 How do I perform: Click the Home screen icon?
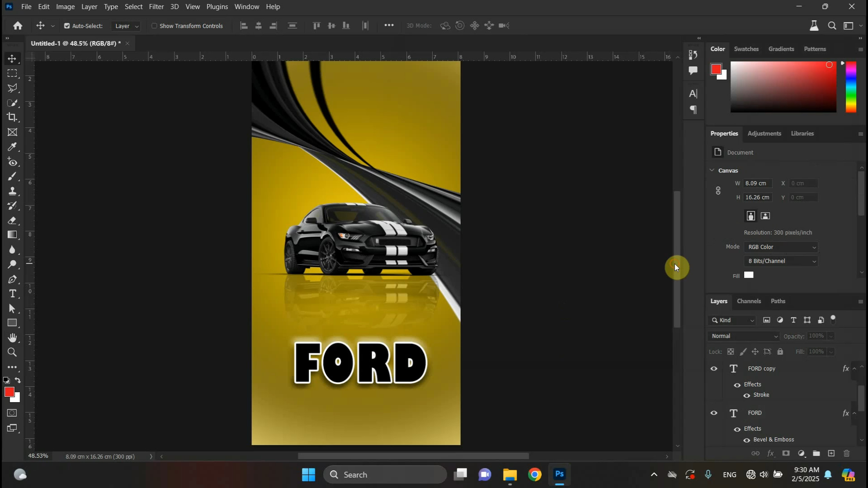[x=18, y=26]
